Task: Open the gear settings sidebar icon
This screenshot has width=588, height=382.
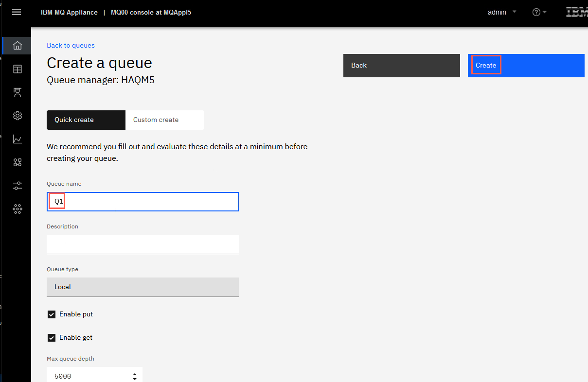Action: [18, 116]
